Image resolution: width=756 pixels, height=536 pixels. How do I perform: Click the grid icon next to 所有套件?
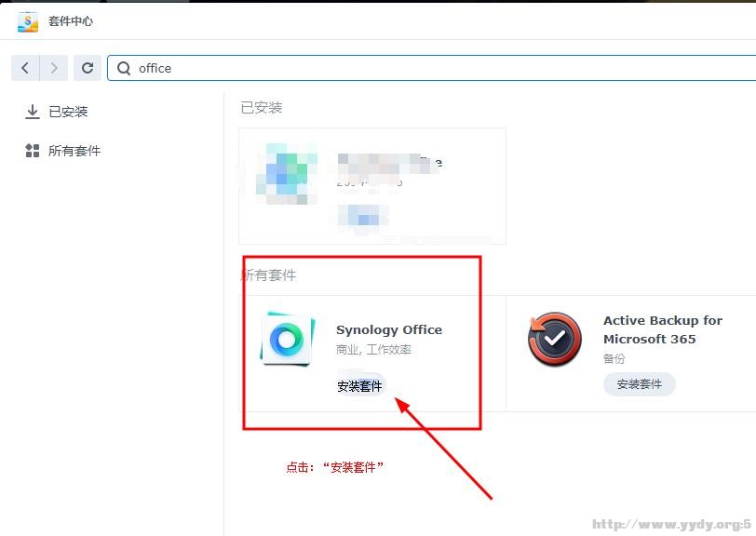[33, 151]
